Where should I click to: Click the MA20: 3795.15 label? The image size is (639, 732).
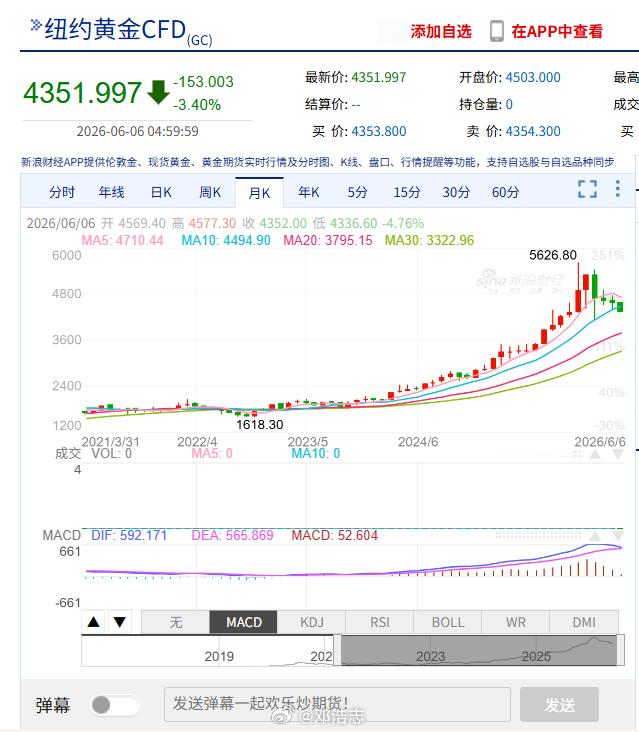point(328,240)
